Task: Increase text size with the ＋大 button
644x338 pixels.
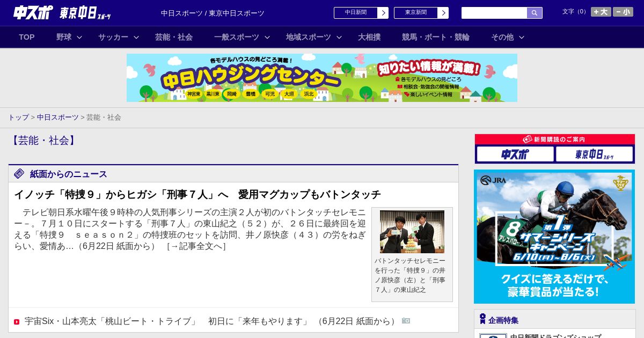Action: 601,12
